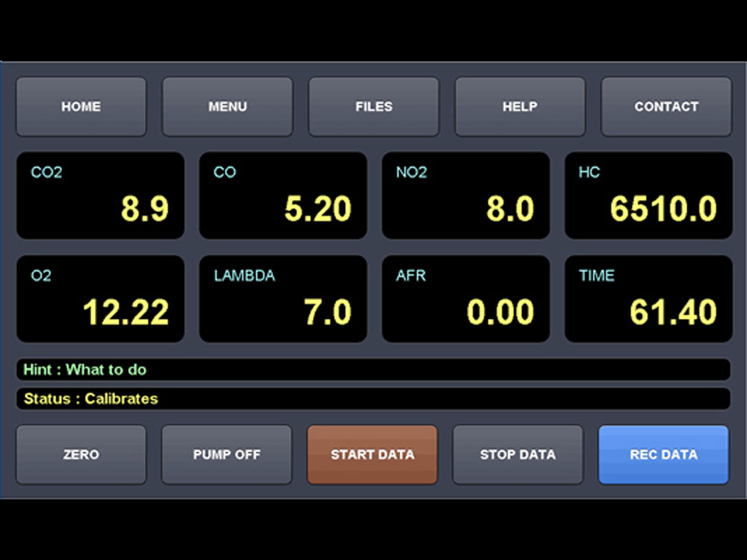
Task: Select the CO reading tile
Action: 283,196
